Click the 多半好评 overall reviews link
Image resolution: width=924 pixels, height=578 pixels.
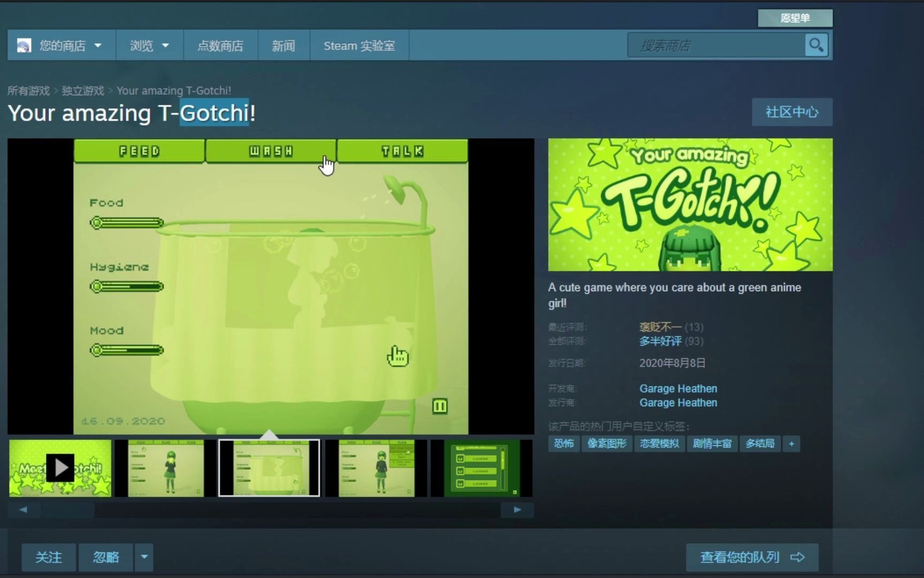tap(660, 341)
